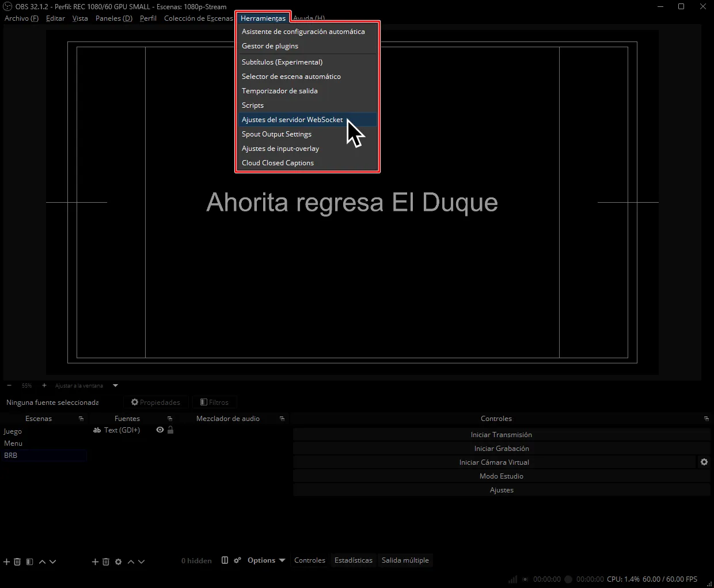Click the ab text source type icon
Screen dimensions: 714x588
(x=97, y=430)
